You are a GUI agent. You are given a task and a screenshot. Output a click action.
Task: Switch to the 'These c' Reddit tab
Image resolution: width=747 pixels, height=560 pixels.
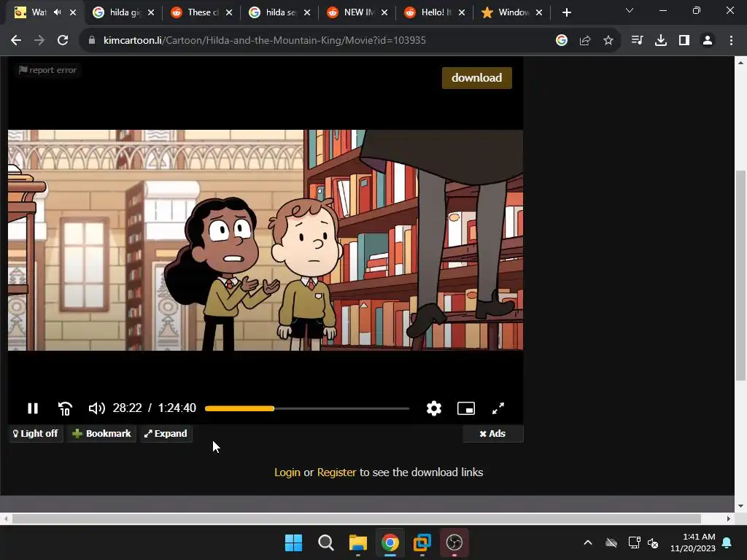pyautogui.click(x=203, y=12)
